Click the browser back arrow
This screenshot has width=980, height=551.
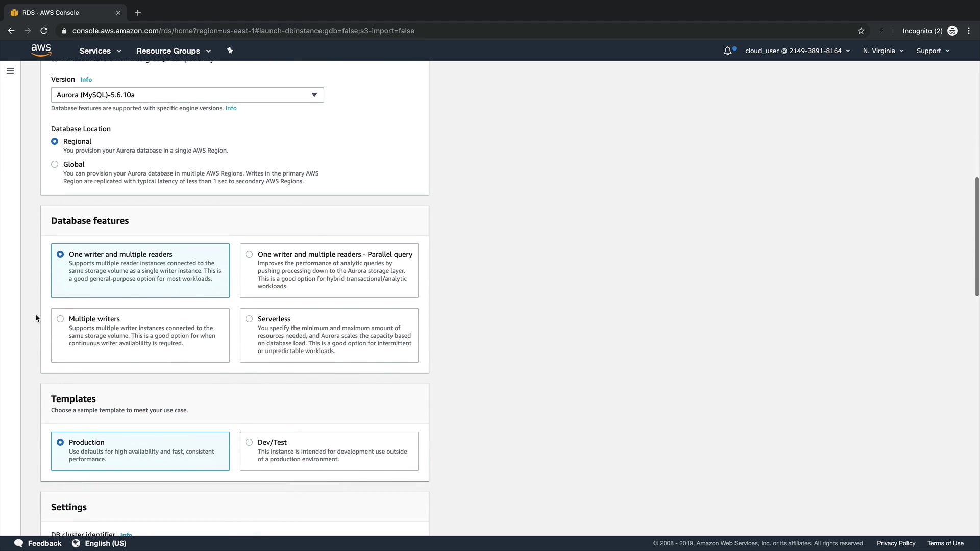[11, 31]
